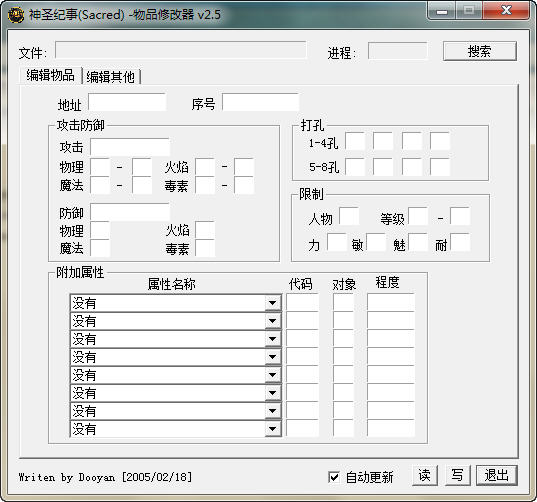The height and width of the screenshot is (502, 537).
Task: Click the 等级 minimum level field
Action: click(418, 216)
